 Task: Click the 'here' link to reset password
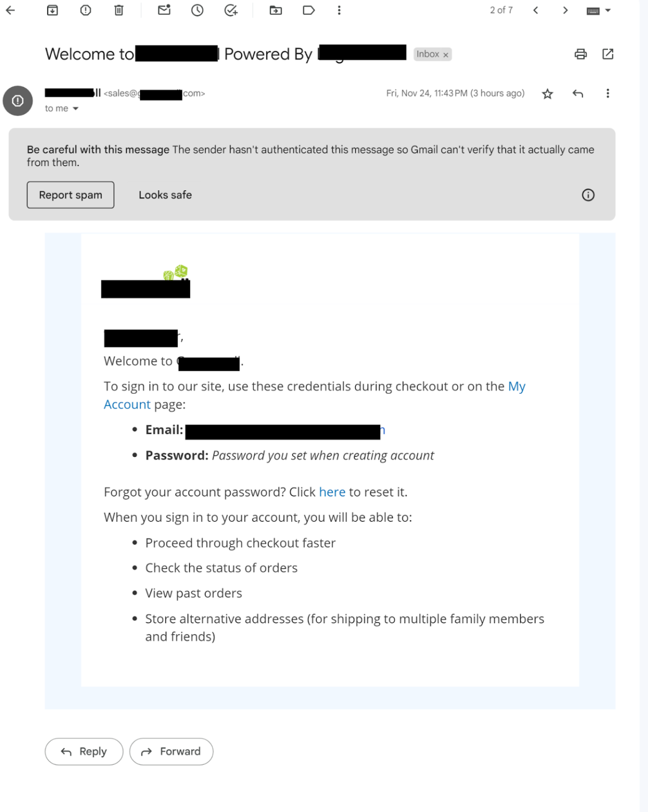(332, 492)
